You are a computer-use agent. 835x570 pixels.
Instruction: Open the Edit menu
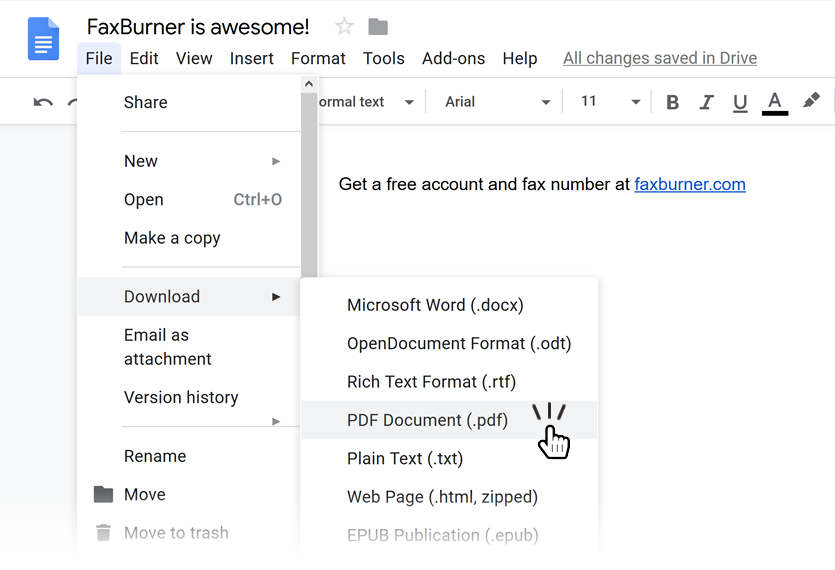[144, 58]
